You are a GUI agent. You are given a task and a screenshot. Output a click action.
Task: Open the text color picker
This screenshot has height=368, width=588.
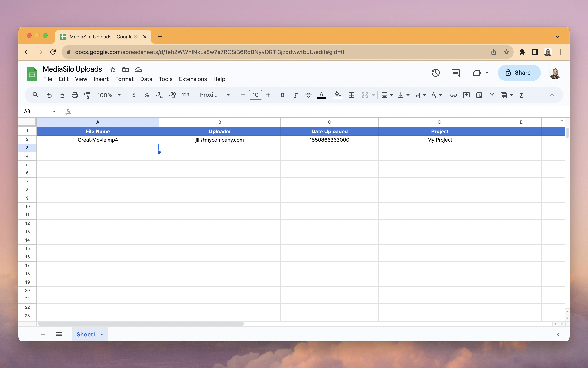(x=322, y=95)
